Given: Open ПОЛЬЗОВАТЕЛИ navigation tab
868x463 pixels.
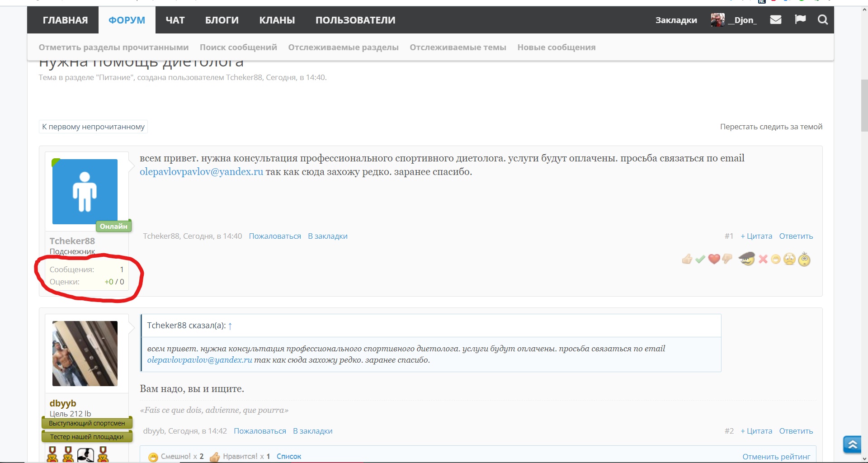Looking at the screenshot, I should 355,20.
